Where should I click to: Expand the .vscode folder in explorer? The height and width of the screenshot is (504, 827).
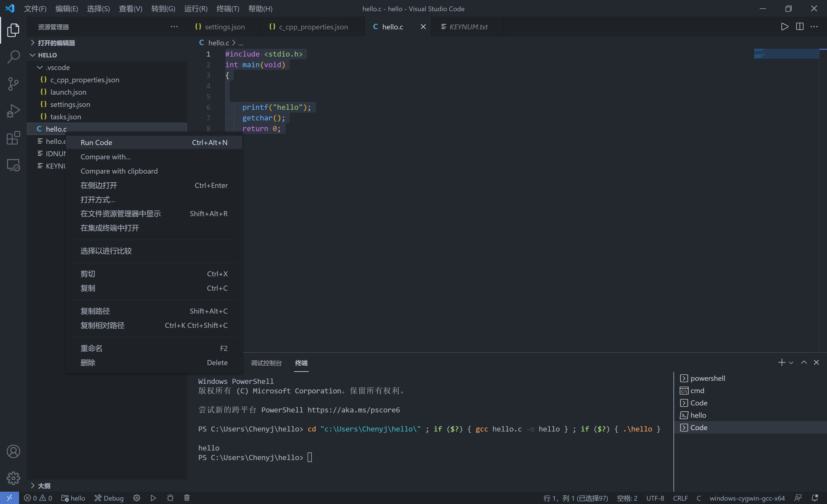57,67
